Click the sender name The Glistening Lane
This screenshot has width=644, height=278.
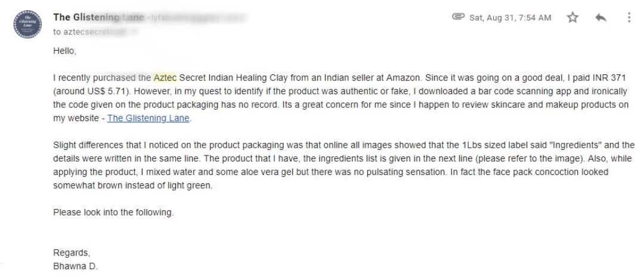98,17
